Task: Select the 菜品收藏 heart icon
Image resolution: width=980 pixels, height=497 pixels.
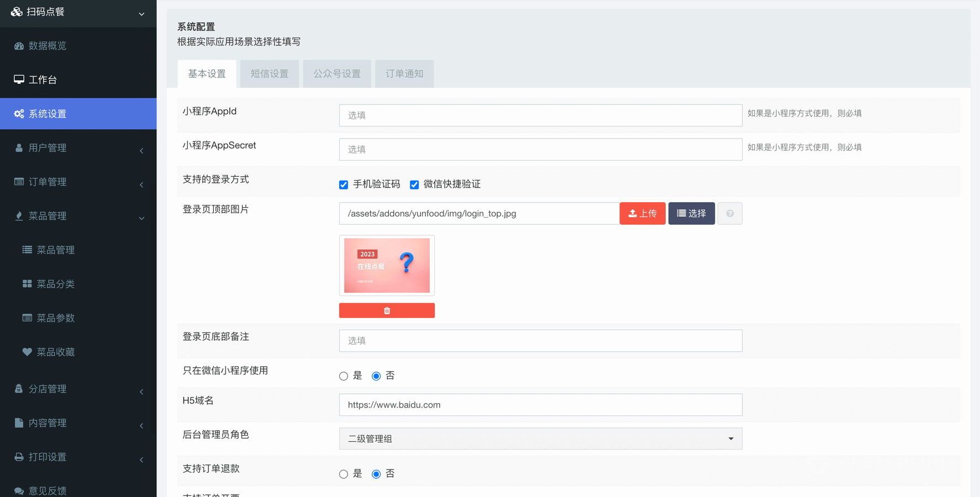Action: [x=27, y=352]
